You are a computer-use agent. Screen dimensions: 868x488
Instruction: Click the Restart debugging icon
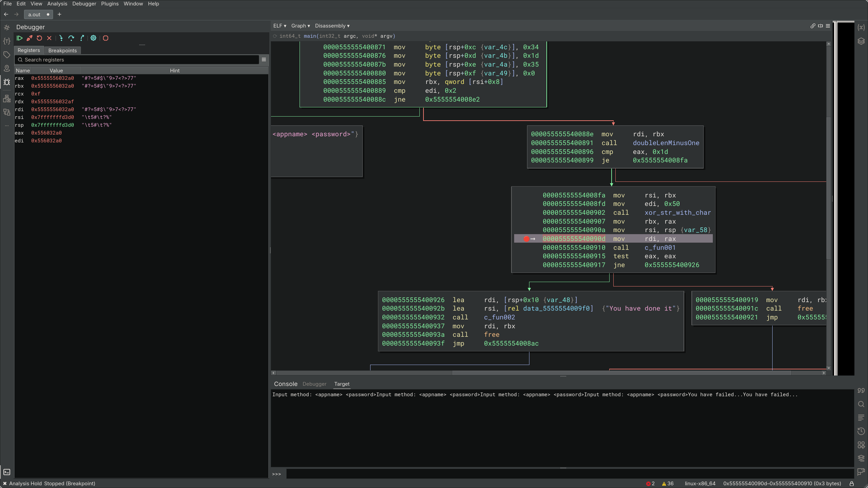(x=39, y=38)
